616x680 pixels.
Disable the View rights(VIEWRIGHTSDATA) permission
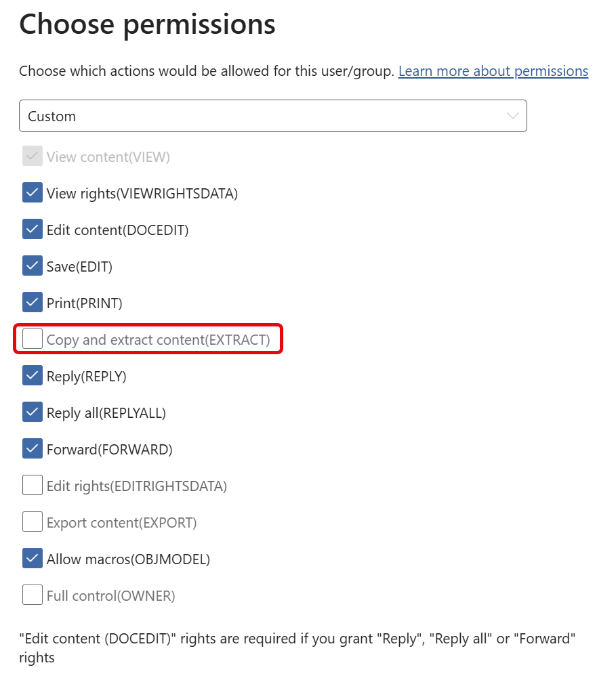[32, 192]
